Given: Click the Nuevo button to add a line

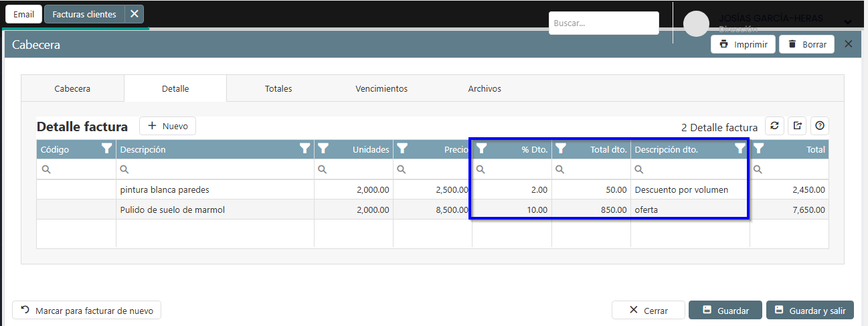Looking at the screenshot, I should coord(168,126).
